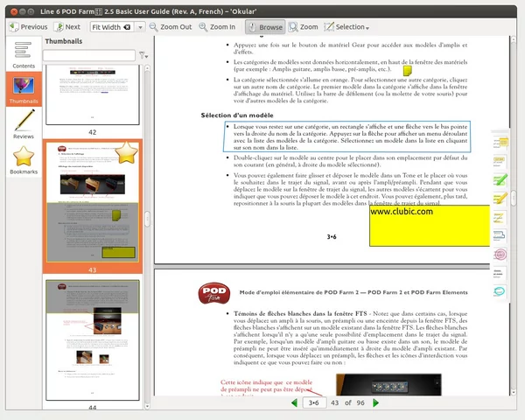Viewport: 525px width, 420px height.
Task: Choose the green Freehand Line tool
Action: (x=500, y=180)
